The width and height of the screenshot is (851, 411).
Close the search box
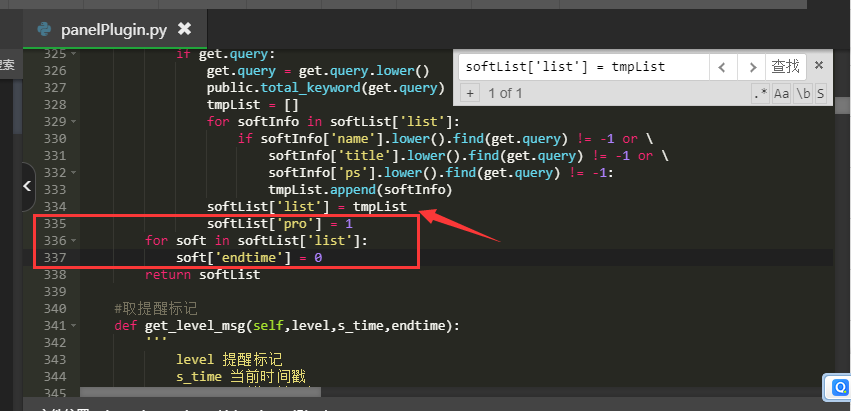click(x=818, y=66)
